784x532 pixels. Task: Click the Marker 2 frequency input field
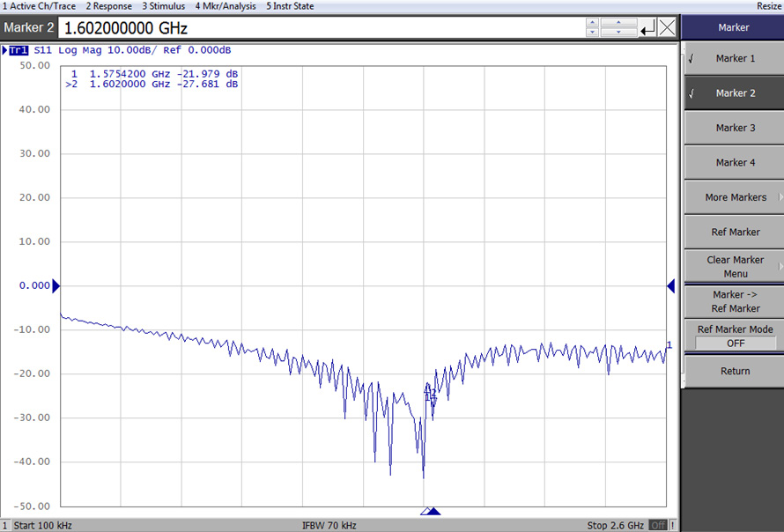point(264,27)
